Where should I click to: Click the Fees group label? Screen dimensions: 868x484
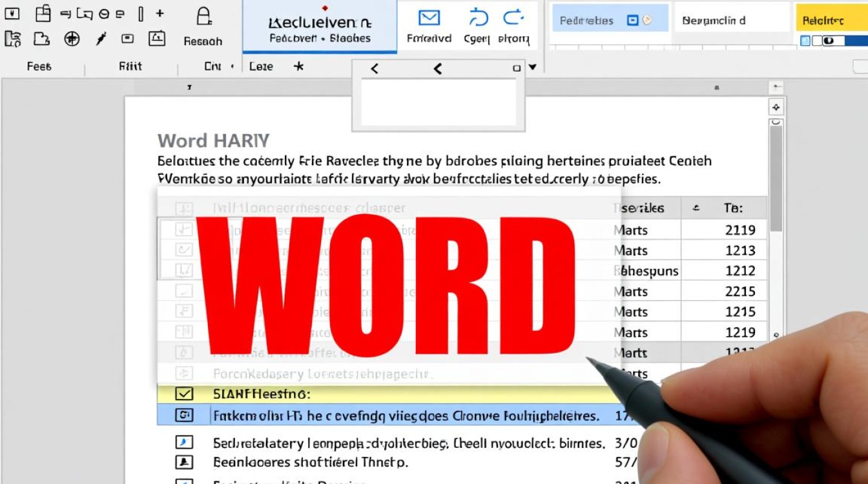pos(39,66)
